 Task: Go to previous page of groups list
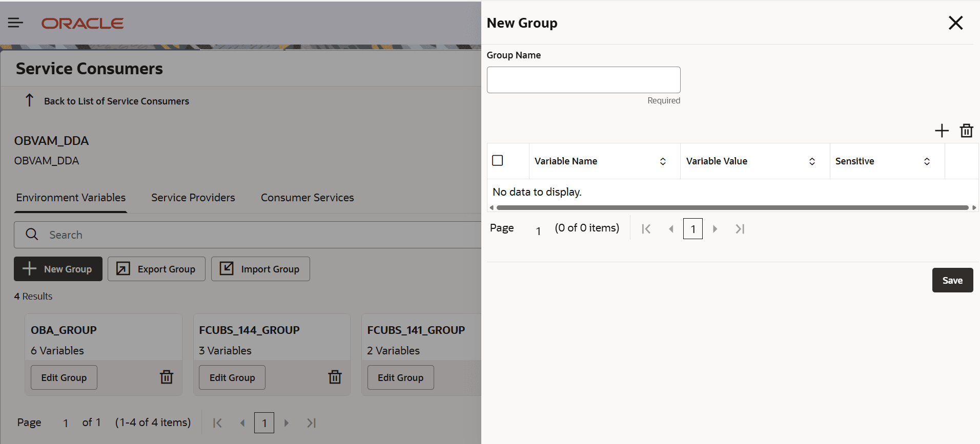tap(242, 423)
